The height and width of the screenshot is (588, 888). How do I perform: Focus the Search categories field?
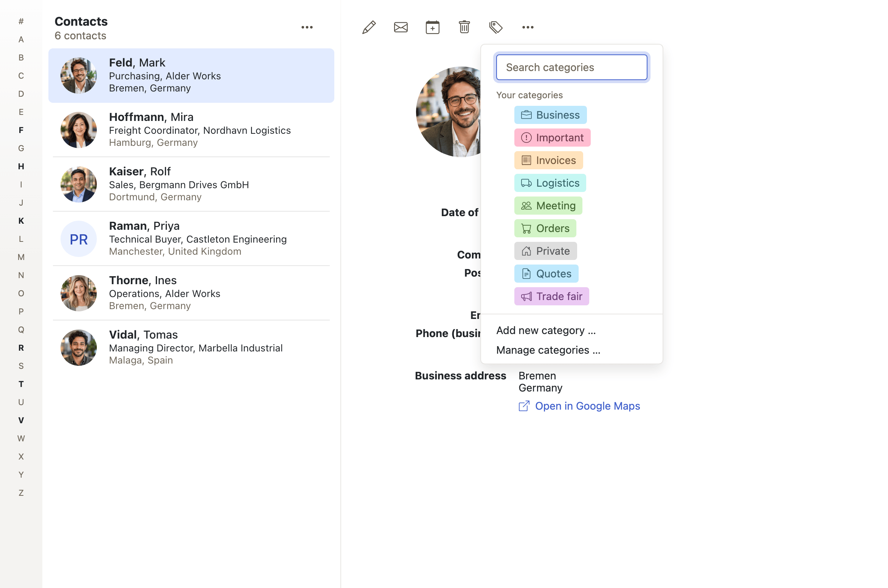pyautogui.click(x=571, y=67)
